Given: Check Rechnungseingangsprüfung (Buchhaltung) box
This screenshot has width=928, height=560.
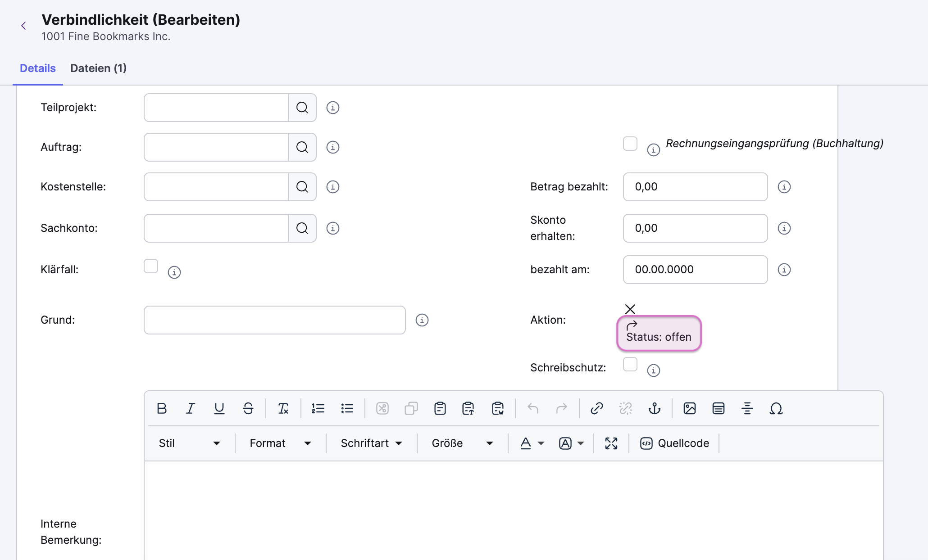Looking at the screenshot, I should (630, 144).
